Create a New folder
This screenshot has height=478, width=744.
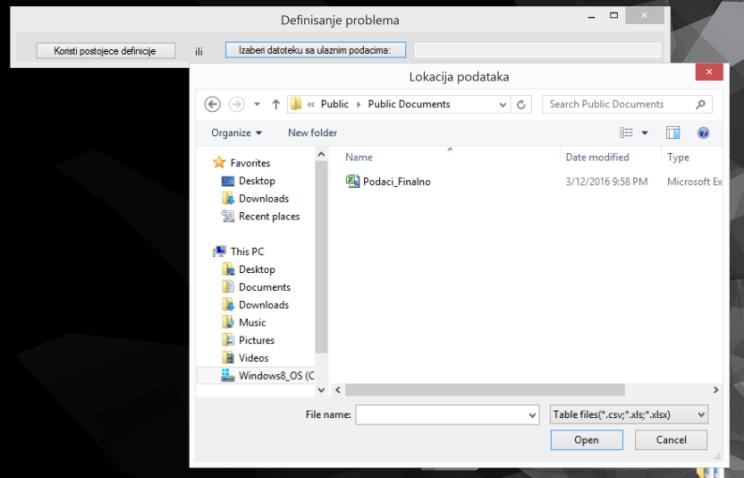tap(312, 133)
